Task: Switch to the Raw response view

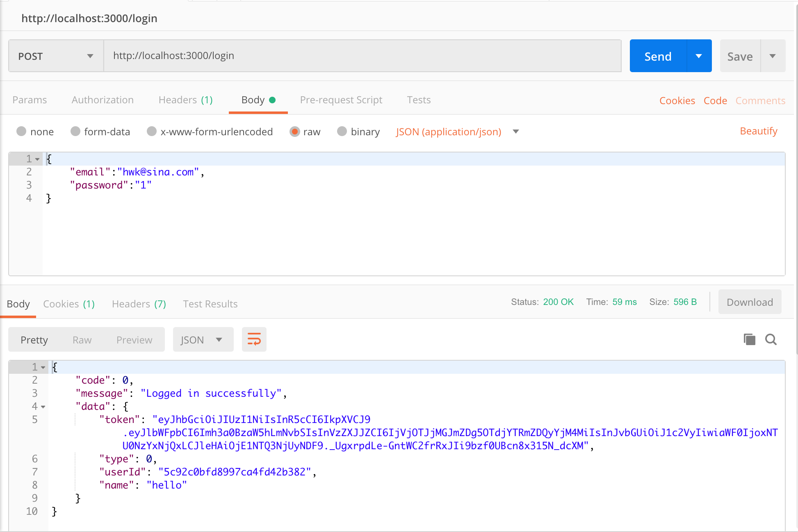Action: pos(82,339)
